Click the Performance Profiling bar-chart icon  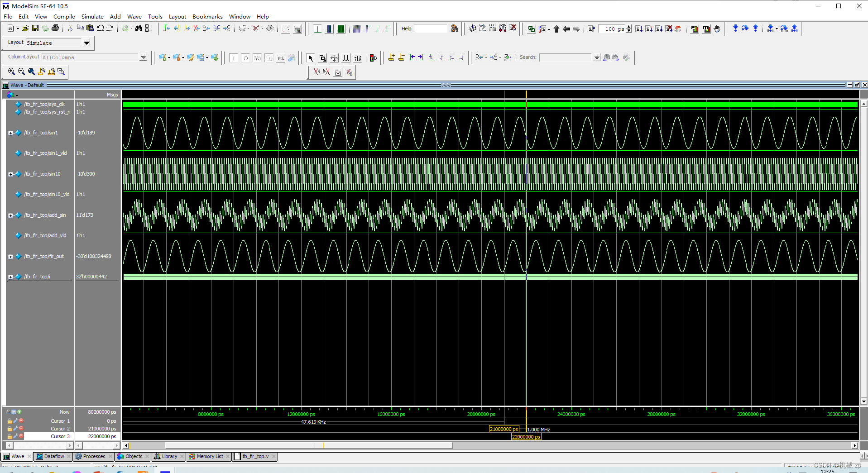695,29
